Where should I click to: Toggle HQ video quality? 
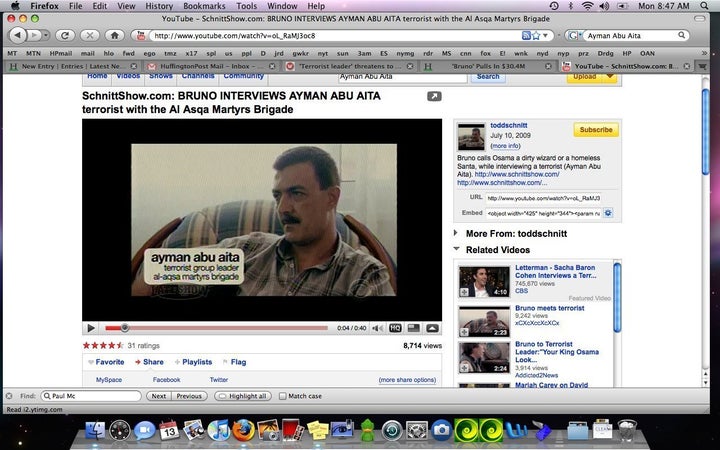pyautogui.click(x=395, y=328)
